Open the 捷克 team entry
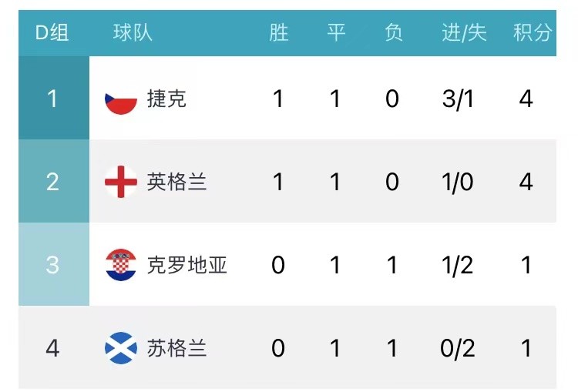 click(166, 99)
